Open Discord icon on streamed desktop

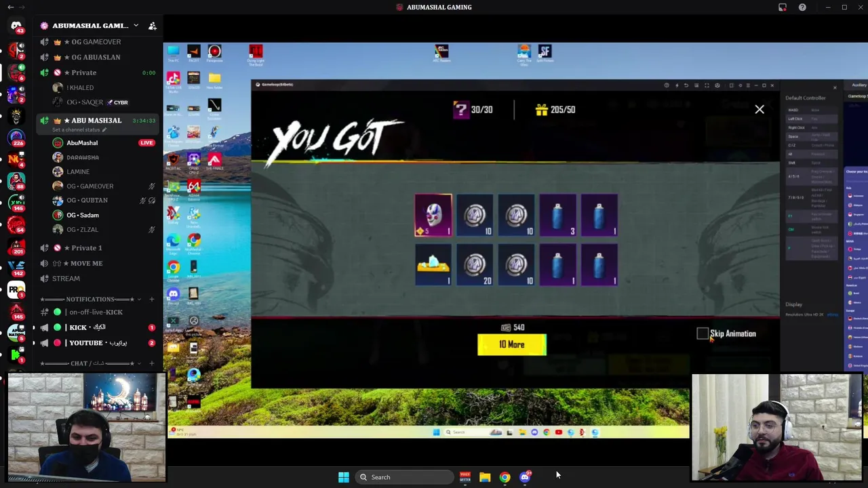(174, 295)
